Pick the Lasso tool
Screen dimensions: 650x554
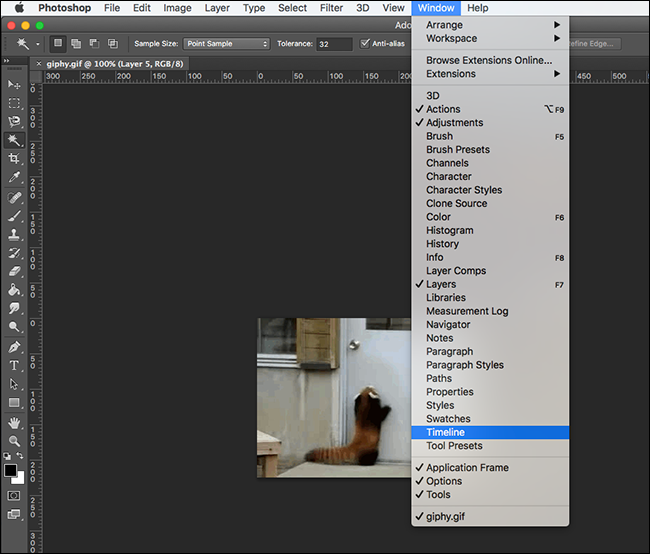[14, 121]
